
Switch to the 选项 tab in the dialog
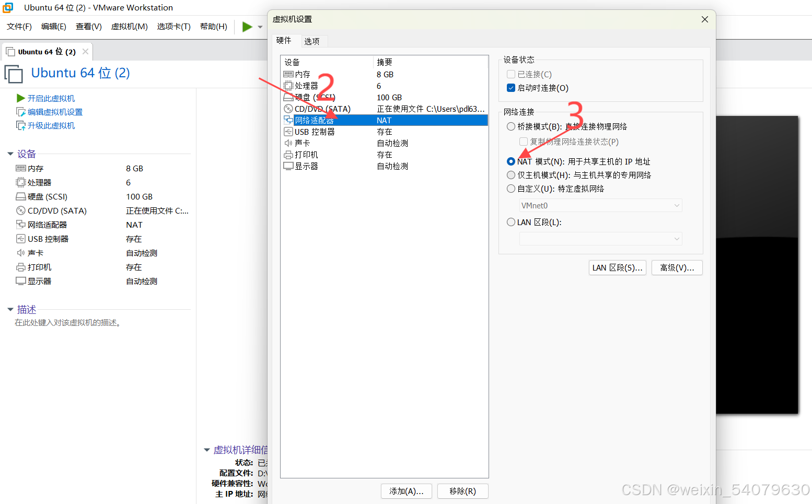(x=312, y=41)
